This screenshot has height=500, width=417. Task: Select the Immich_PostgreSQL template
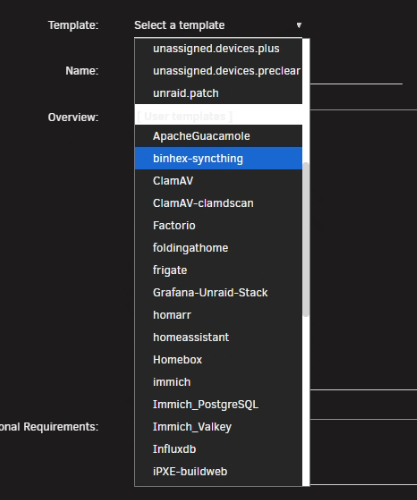(x=218, y=404)
